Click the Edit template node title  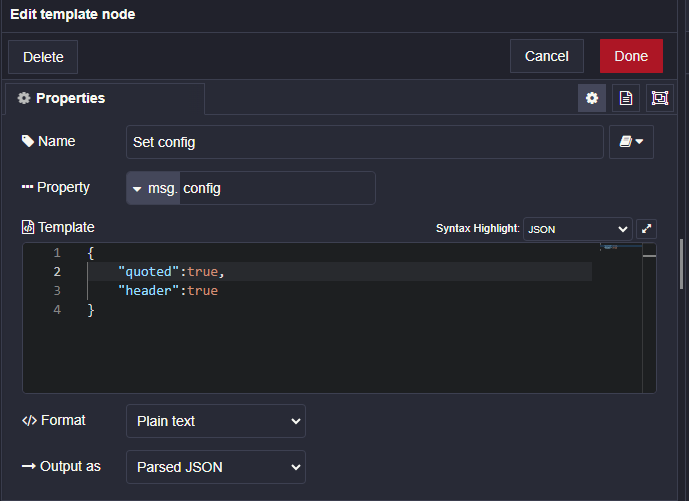[x=73, y=15]
